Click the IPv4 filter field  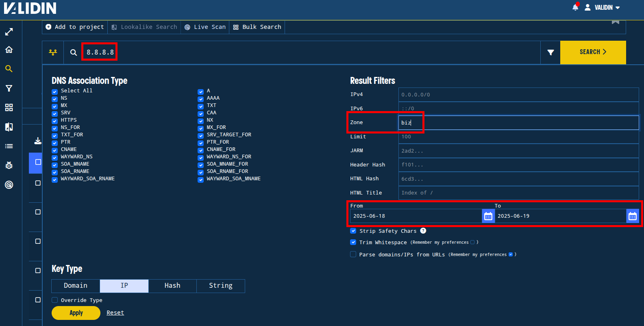pos(518,94)
